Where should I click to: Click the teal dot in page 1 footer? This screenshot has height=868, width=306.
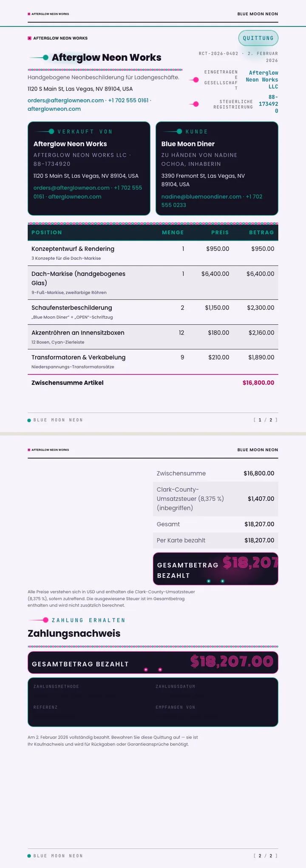(29, 420)
